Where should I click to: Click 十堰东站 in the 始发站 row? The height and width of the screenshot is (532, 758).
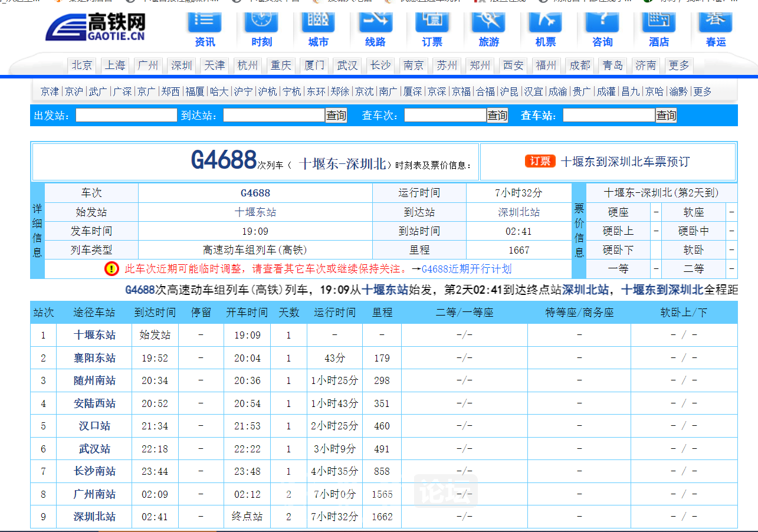coord(255,212)
